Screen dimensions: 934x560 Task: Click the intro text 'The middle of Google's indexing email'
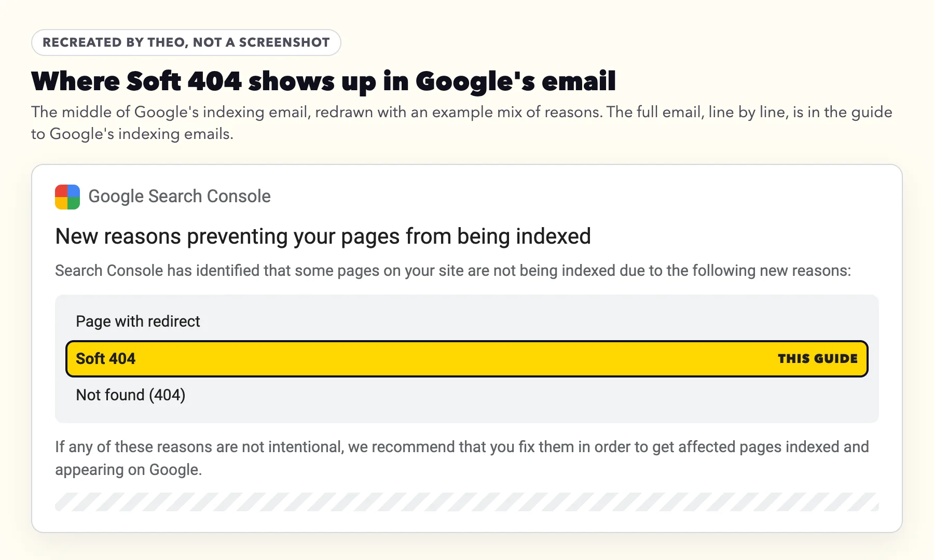click(x=462, y=123)
